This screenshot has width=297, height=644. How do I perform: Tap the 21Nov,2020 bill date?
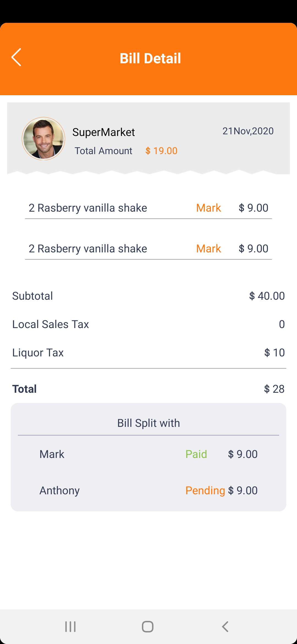point(248,131)
